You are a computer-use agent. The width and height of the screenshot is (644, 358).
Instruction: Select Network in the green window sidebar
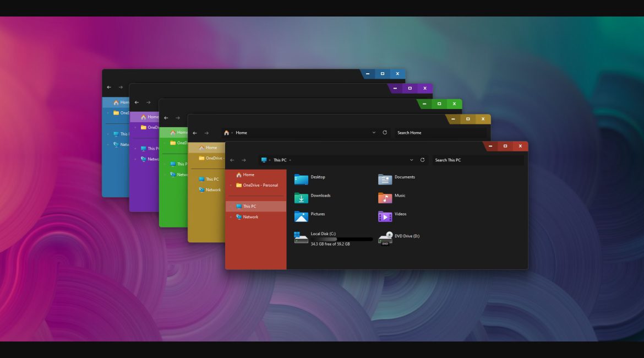tap(174, 175)
